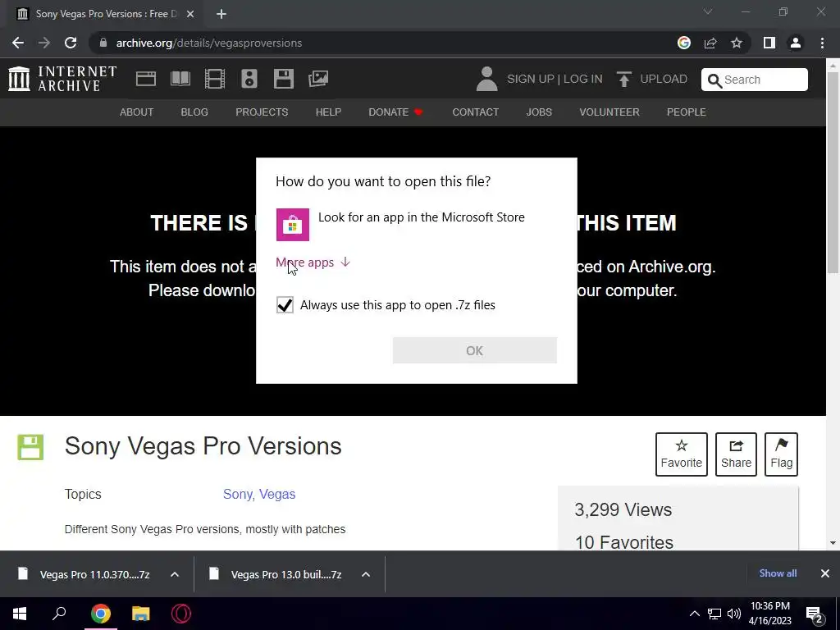Open the Chrome profile icon

(x=796, y=43)
